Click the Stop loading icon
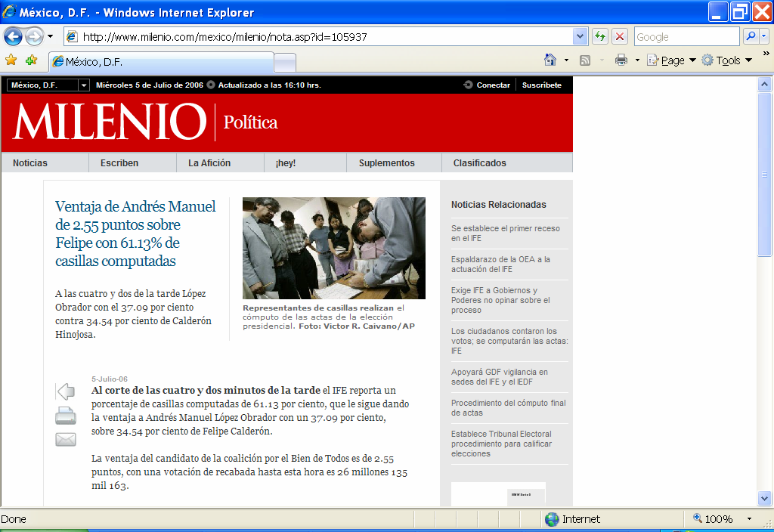Image resolution: width=774 pixels, height=532 pixels. [620, 36]
